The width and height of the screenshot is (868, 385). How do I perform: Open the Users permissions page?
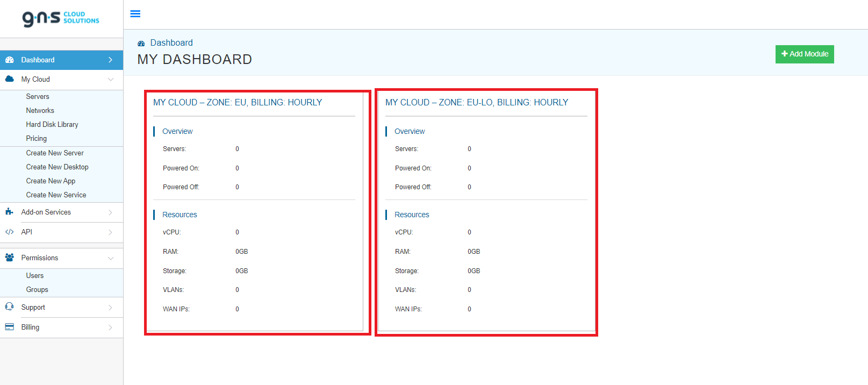35,275
